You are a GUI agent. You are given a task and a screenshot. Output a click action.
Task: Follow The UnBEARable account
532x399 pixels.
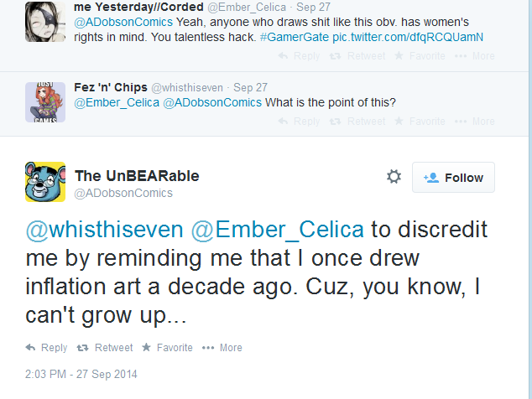[453, 178]
